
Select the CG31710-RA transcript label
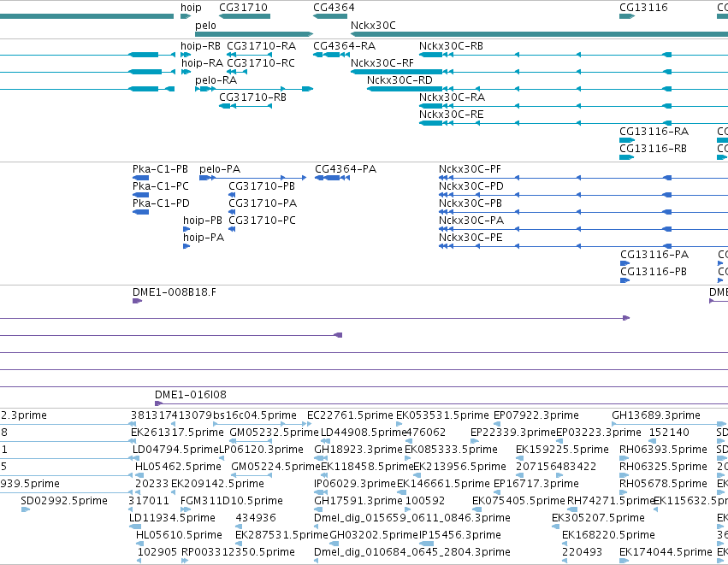262,46
